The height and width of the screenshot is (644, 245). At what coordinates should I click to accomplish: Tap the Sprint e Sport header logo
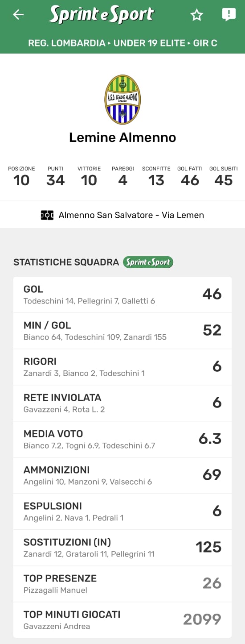point(102,15)
